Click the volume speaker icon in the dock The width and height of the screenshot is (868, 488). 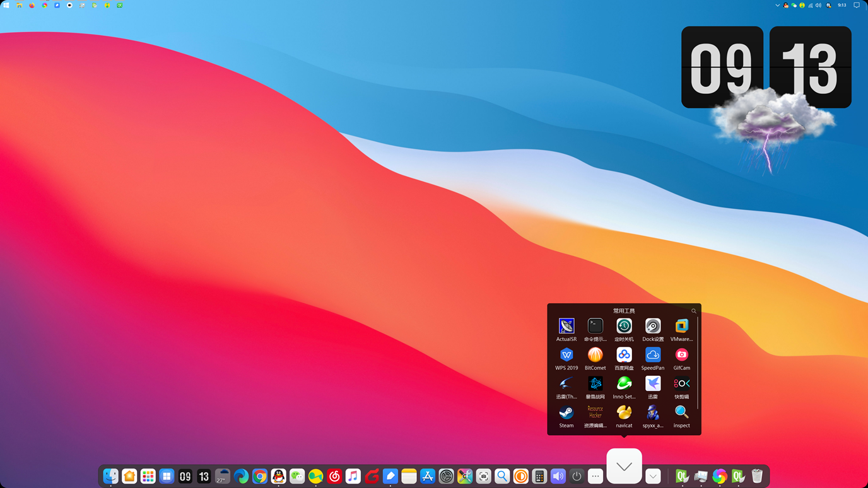coord(558,477)
